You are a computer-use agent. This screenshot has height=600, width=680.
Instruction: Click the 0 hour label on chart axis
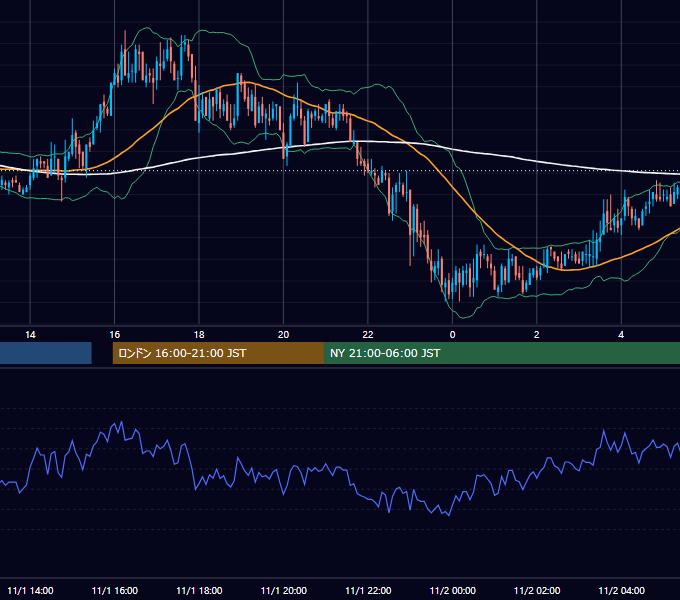point(452,335)
